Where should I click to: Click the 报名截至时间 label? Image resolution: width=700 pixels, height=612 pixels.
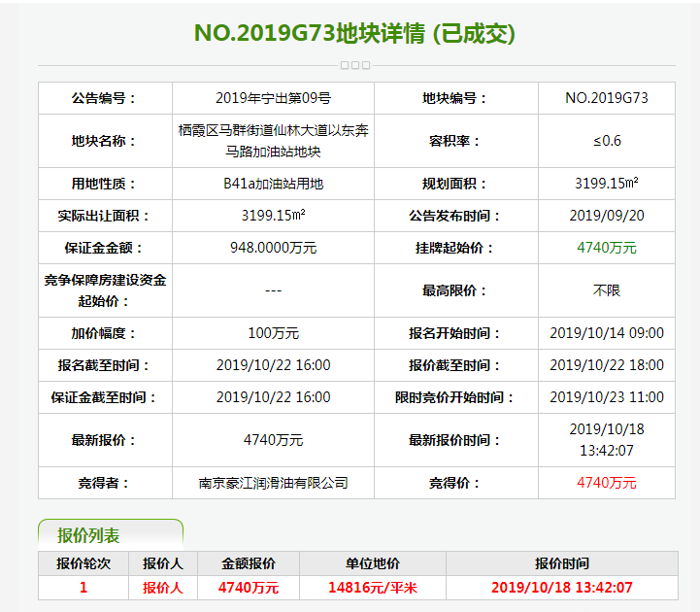point(104,365)
